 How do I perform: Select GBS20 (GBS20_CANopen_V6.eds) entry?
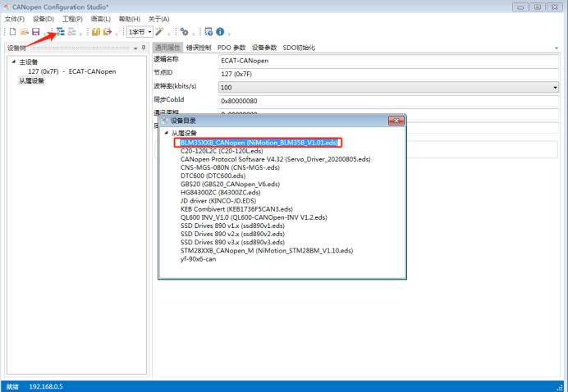click(230, 185)
